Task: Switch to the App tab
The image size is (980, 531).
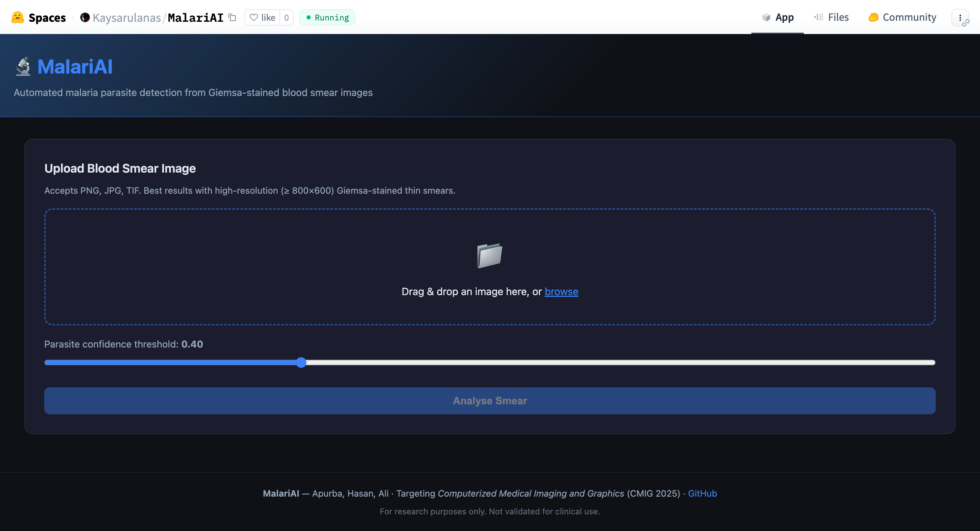Action: tap(778, 17)
